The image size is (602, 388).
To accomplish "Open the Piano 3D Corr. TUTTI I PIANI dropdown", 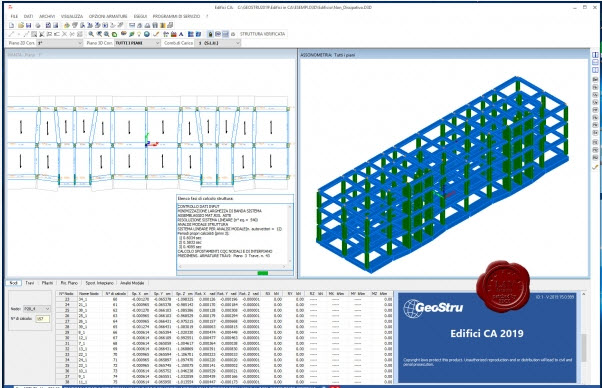I will 137,43.
